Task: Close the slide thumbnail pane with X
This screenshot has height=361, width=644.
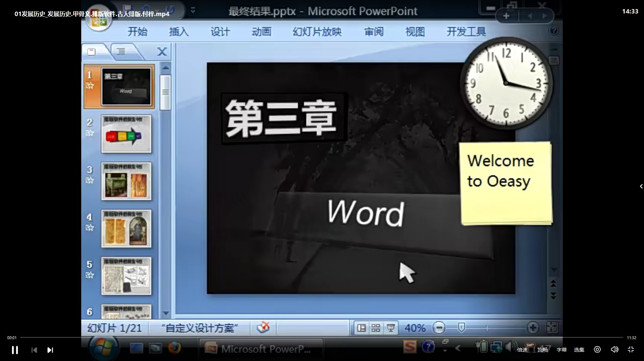Action: [x=162, y=52]
